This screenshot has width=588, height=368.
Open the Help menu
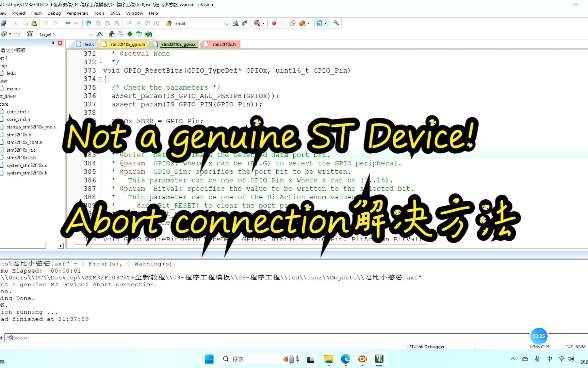[153, 13]
